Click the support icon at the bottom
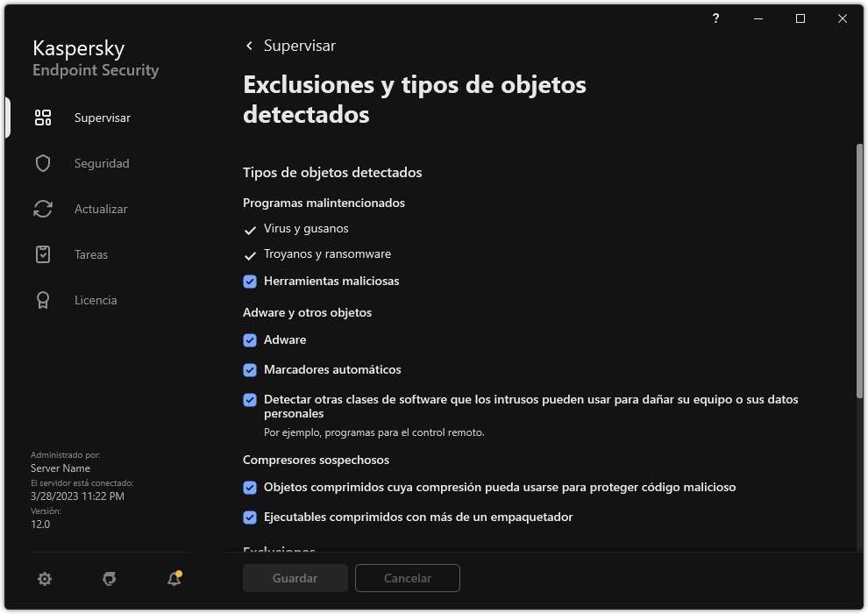868x614 pixels. [x=109, y=579]
